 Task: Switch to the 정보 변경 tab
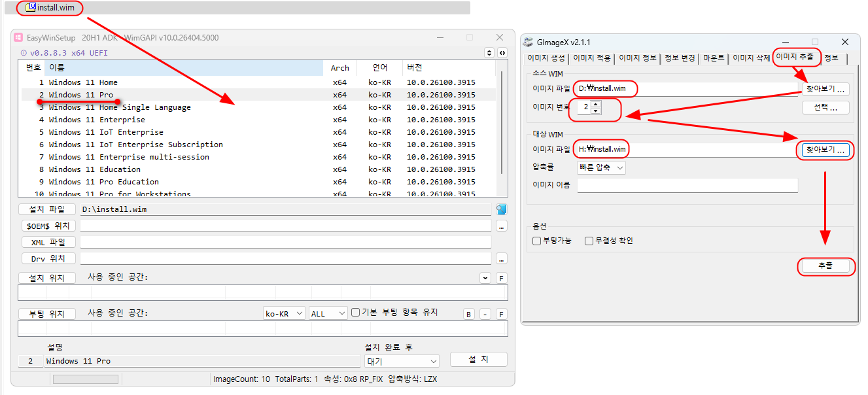(680, 58)
